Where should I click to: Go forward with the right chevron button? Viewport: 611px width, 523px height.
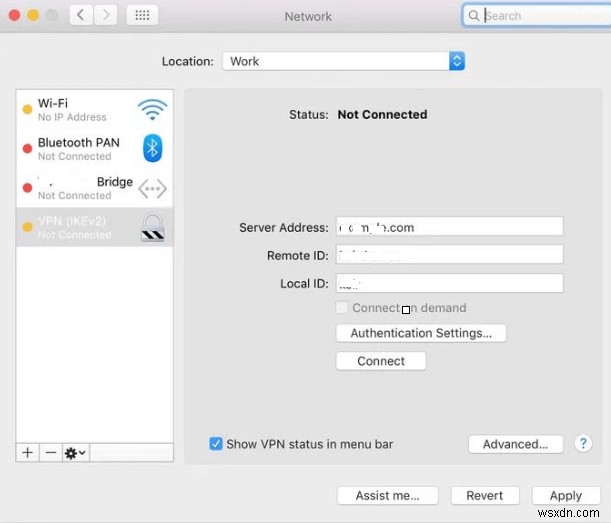click(105, 15)
